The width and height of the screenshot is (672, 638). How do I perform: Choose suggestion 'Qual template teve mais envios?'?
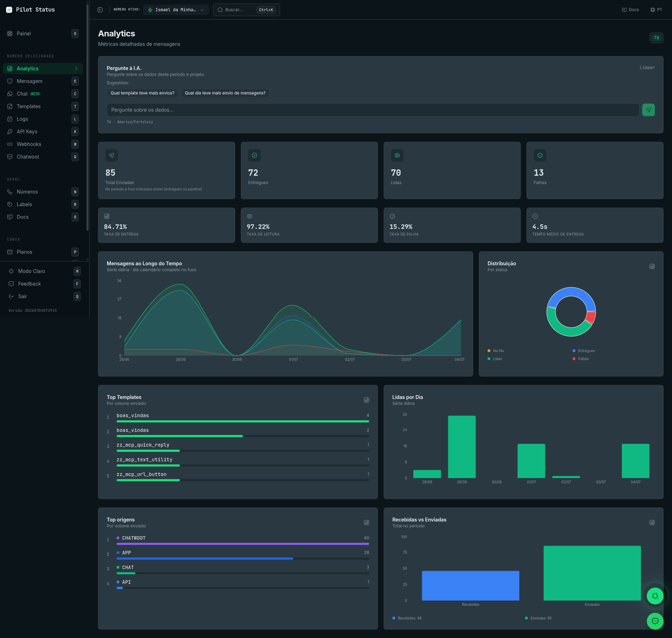142,93
